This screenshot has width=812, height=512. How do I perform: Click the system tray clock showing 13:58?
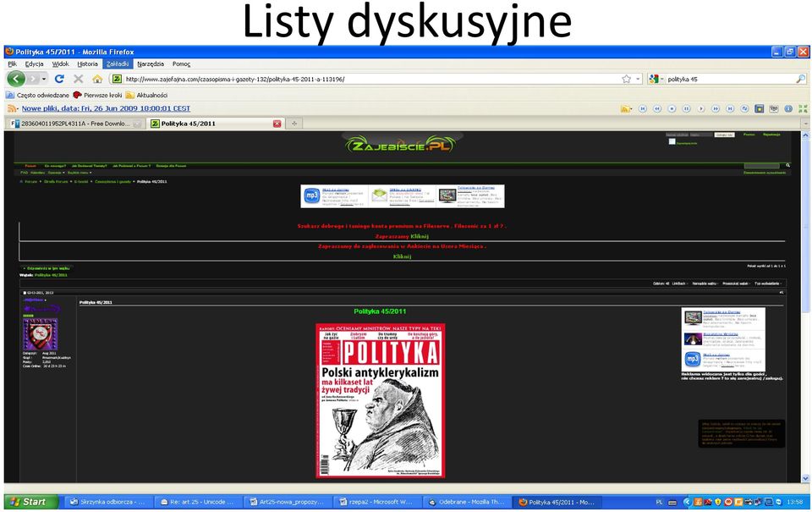click(x=794, y=502)
